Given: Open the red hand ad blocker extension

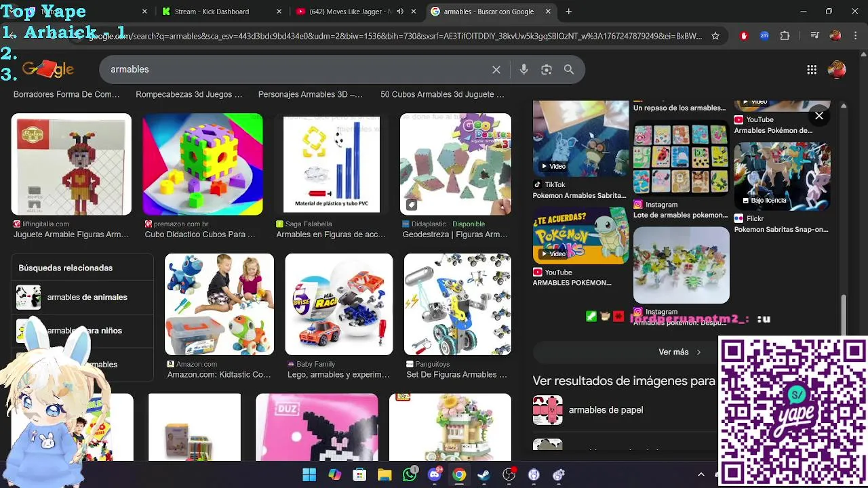Looking at the screenshot, I should (x=744, y=36).
